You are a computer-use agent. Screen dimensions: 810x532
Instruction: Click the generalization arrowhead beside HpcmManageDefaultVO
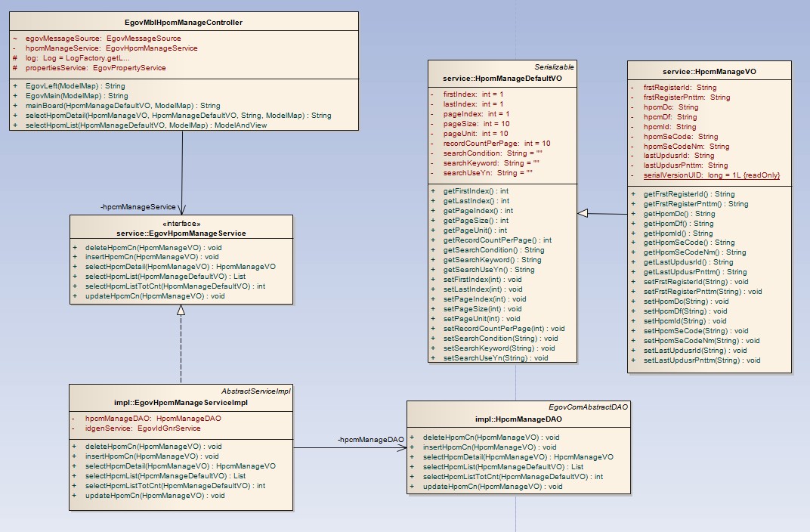tap(583, 214)
